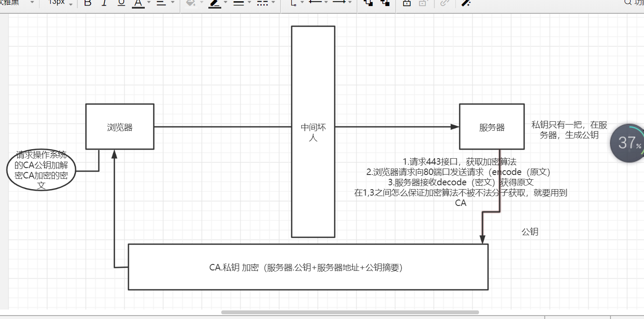Image resolution: width=644 pixels, height=319 pixels.
Task: Select the CA.私钥 加密 rectangle
Action: pyautogui.click(x=308, y=267)
